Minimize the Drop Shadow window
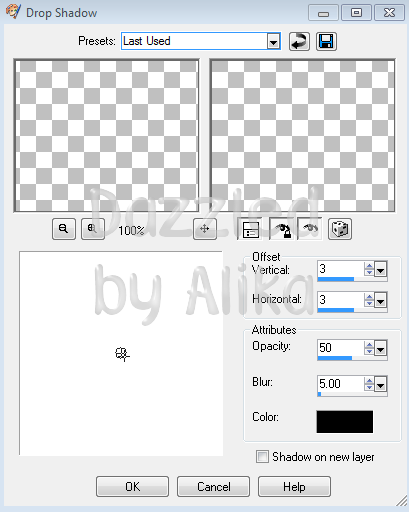 point(323,13)
